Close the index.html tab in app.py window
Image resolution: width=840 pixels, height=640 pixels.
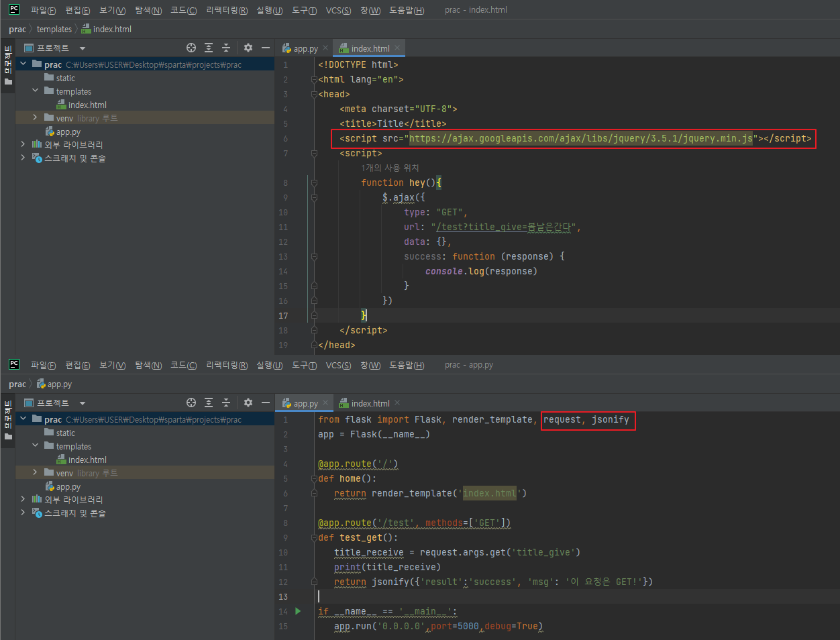(397, 403)
